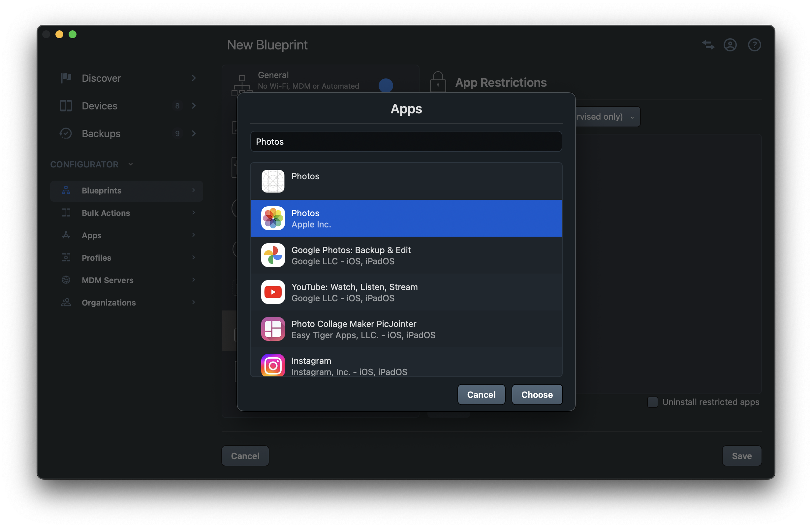Select the Instagram, Inc. row
Viewport: 812px width, 528px height.
406,362
